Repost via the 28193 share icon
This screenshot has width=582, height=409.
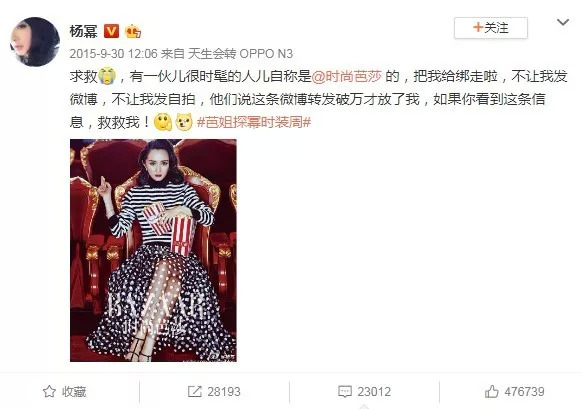pyautogui.click(x=194, y=392)
